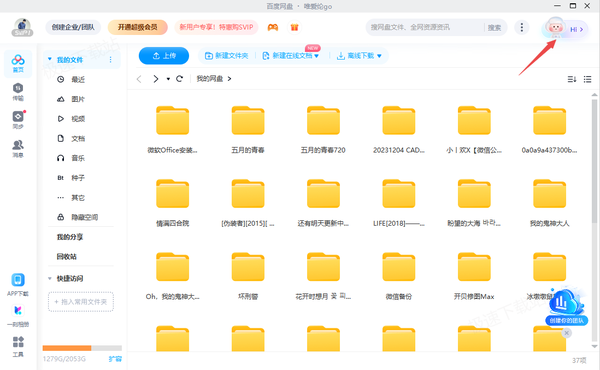Go forward with the right arrow
The height and width of the screenshot is (370, 600).
pyautogui.click(x=155, y=79)
